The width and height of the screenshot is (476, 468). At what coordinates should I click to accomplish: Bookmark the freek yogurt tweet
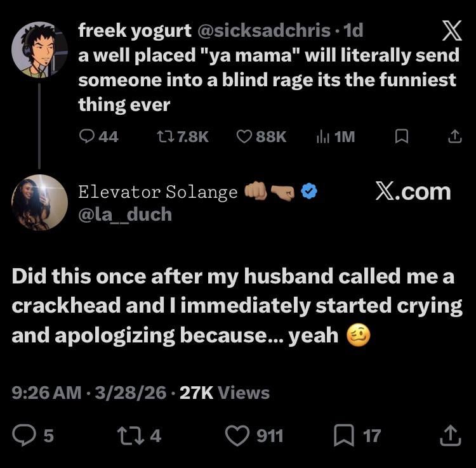click(x=400, y=136)
